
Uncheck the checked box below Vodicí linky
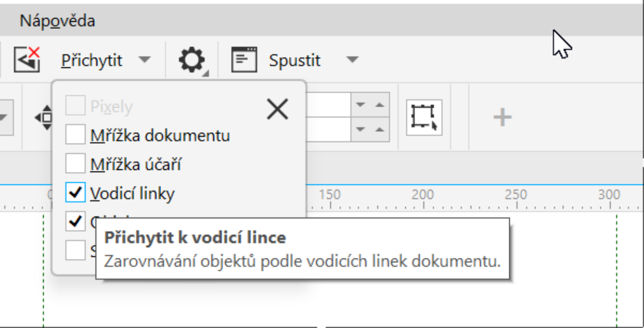point(76,222)
